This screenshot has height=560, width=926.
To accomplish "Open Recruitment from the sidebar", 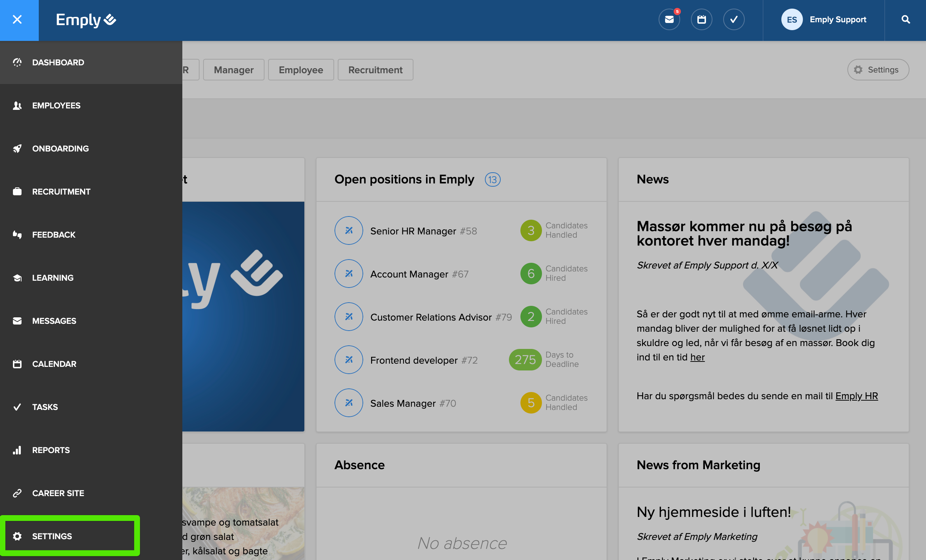I will pos(61,192).
